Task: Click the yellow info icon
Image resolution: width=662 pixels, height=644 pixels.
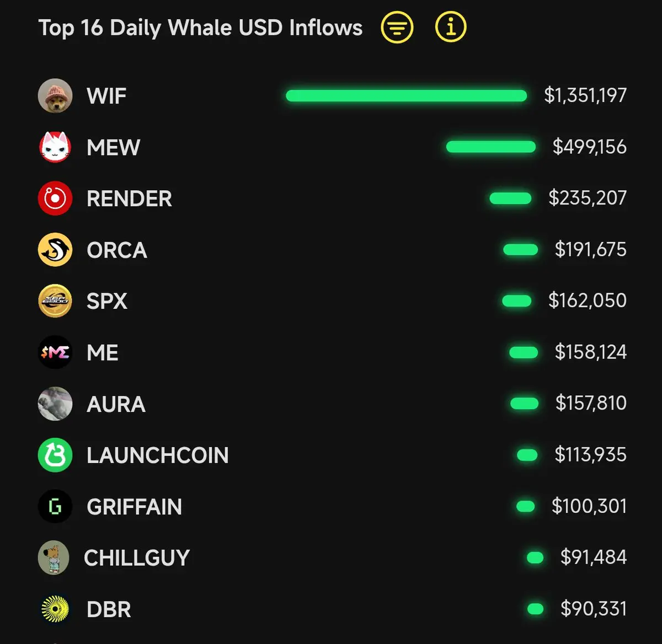Action: click(x=451, y=27)
